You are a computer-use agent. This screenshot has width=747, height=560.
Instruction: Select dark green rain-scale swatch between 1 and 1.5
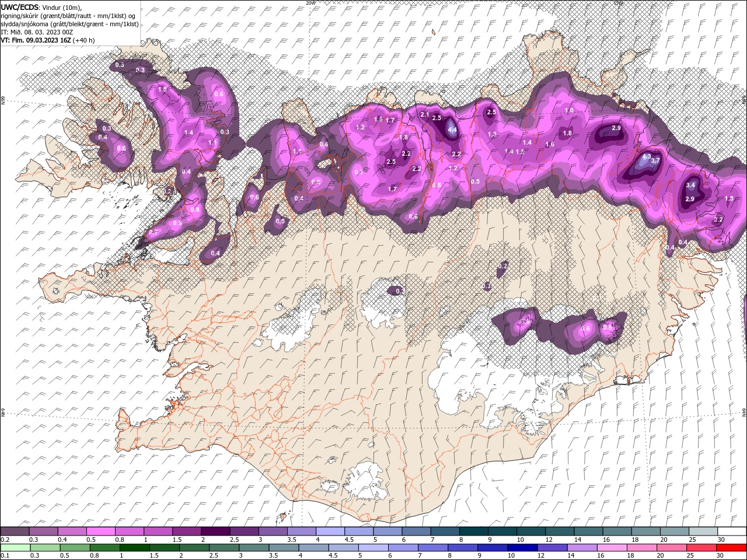tap(134, 548)
